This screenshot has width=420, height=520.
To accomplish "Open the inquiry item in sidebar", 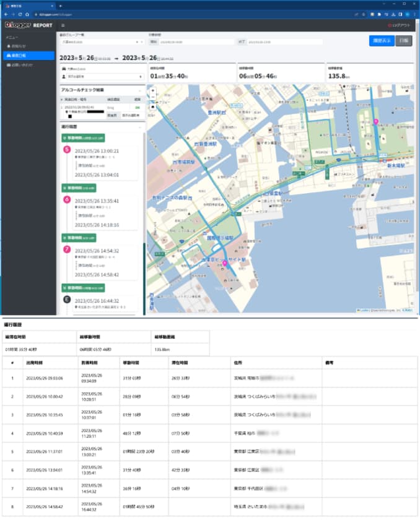I will [x=27, y=64].
